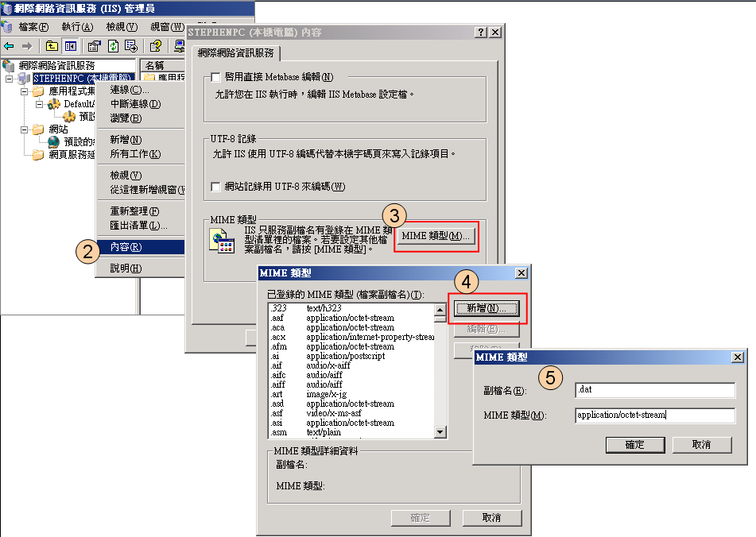Click the MIME 類型(M)... button
Image resolution: width=756 pixels, height=537 pixels.
click(436, 236)
